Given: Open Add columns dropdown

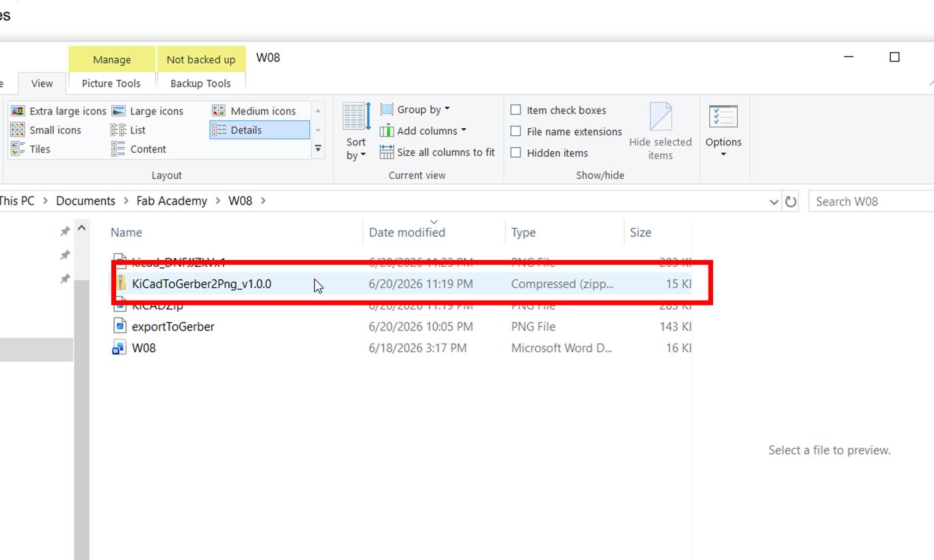Looking at the screenshot, I should point(423,131).
